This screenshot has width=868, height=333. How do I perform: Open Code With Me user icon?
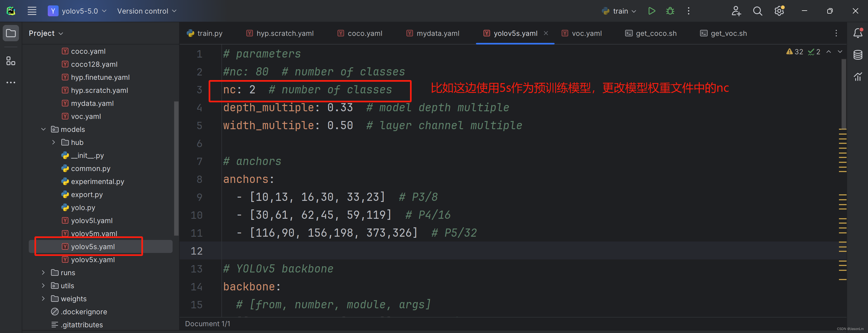click(736, 11)
